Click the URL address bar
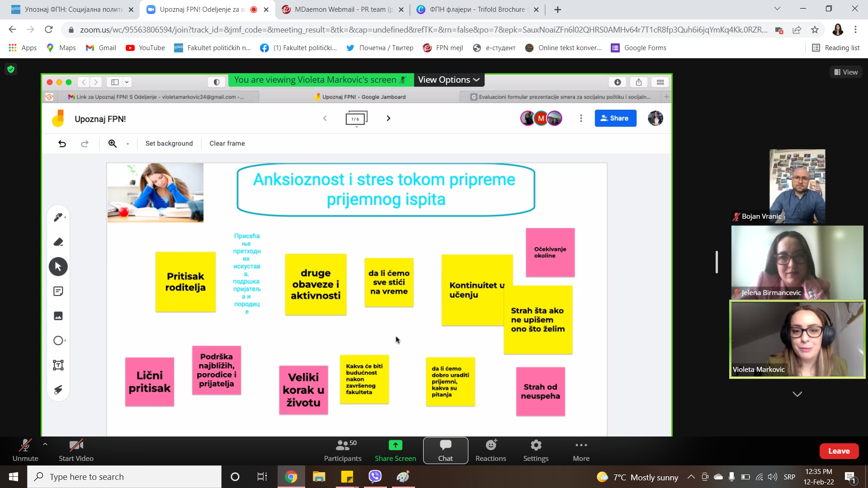The height and width of the screenshot is (488, 868). click(x=423, y=30)
